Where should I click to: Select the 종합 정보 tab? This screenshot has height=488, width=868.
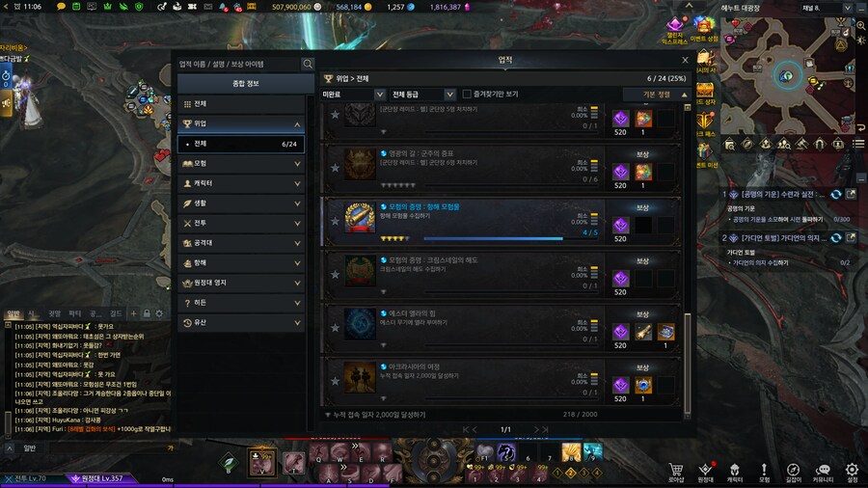tap(246, 84)
